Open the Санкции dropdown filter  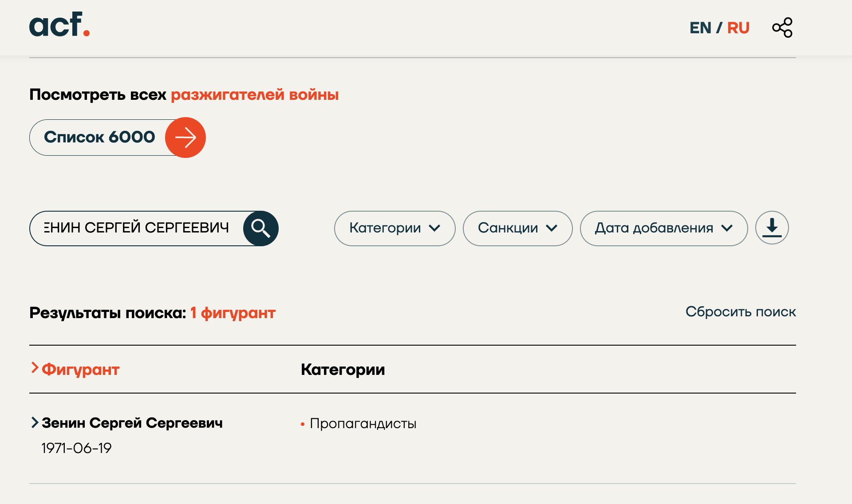[517, 228]
